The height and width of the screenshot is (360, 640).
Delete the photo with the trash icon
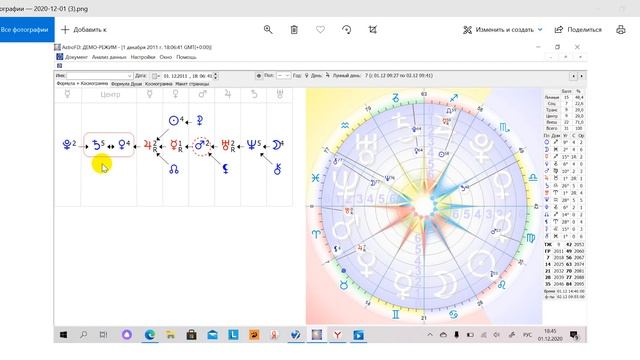click(x=294, y=29)
